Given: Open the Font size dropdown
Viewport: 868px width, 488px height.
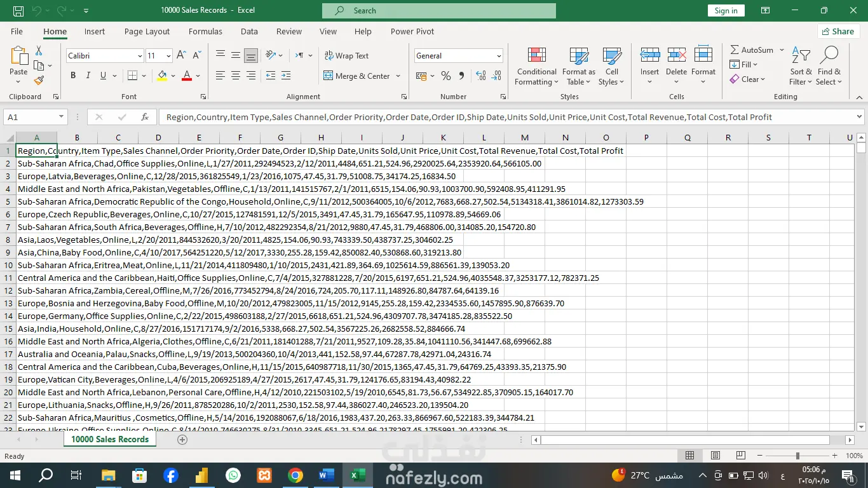Looking at the screenshot, I should 168,56.
